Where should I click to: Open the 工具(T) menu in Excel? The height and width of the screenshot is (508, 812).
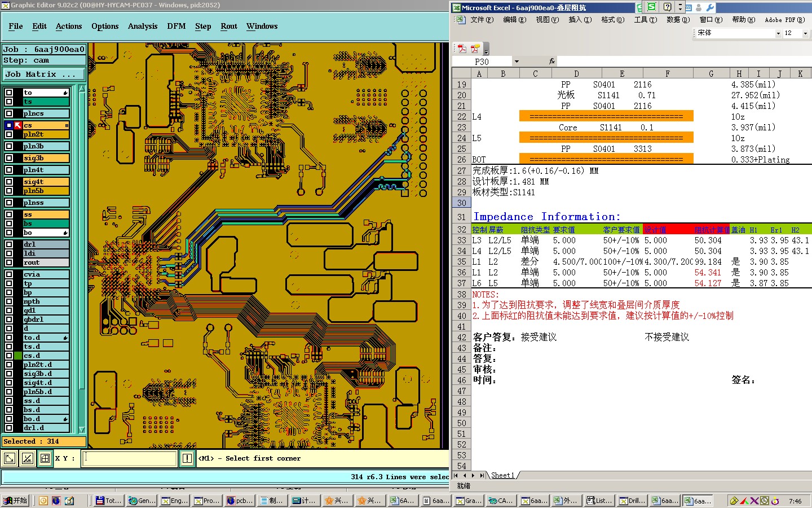pyautogui.click(x=645, y=20)
